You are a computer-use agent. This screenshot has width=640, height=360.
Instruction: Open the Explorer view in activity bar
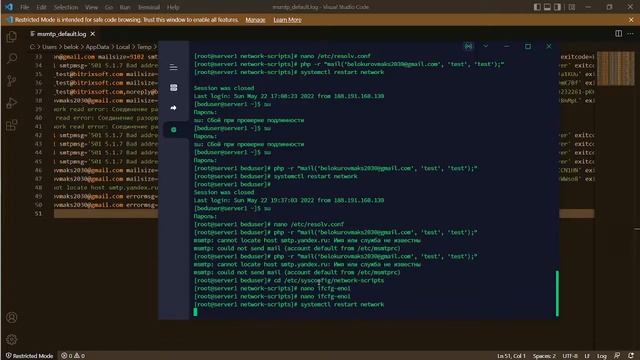pos(12,37)
